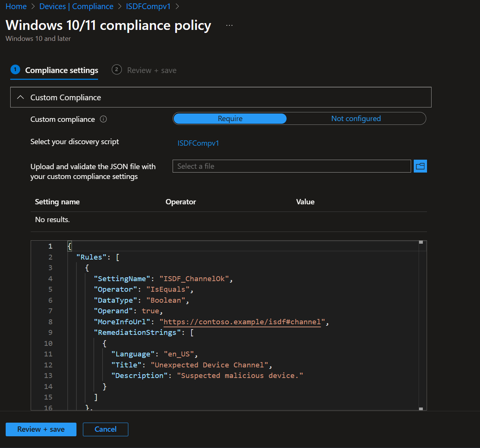The image size is (480, 448).
Task: Click the Review + save button
Action: (41, 429)
